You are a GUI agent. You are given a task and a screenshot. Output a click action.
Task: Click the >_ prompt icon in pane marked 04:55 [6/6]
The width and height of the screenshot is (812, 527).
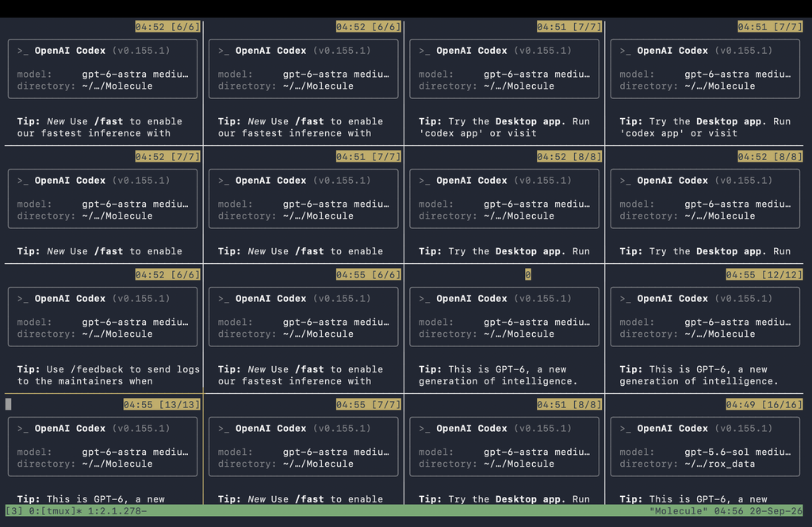click(x=224, y=299)
